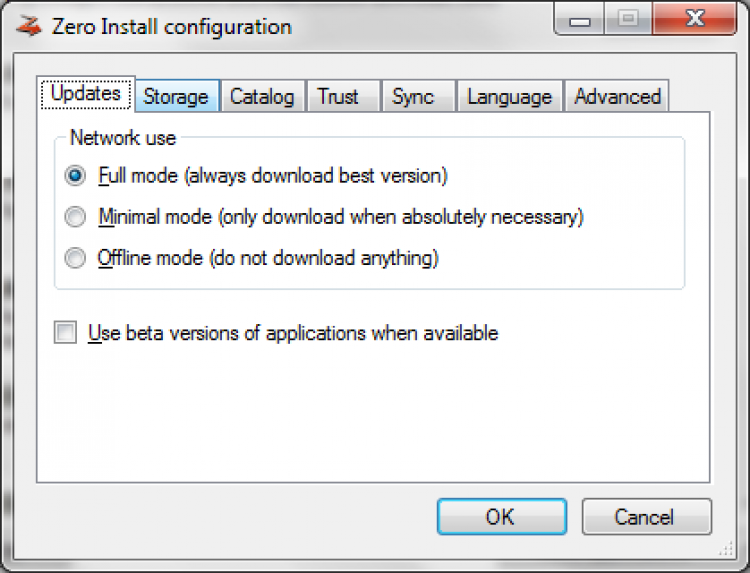Switch to the Advanced tab
750x573 pixels.
617,96
